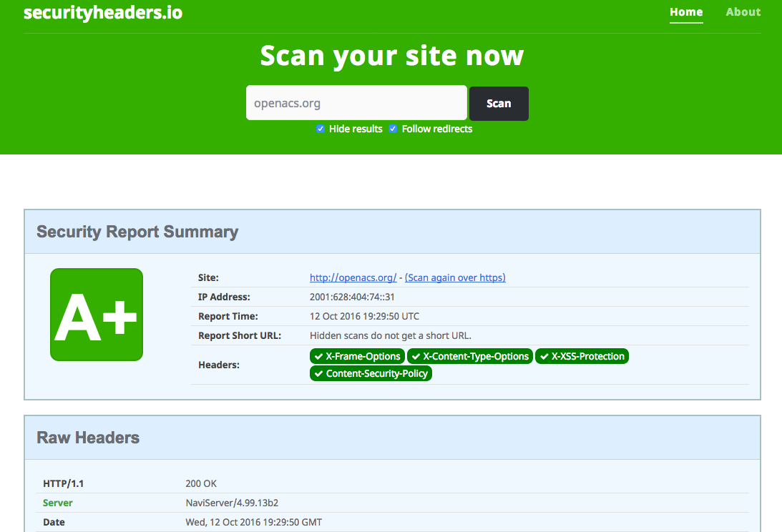The image size is (782, 532).
Task: Click the IP address value
Action: pyautogui.click(x=352, y=297)
